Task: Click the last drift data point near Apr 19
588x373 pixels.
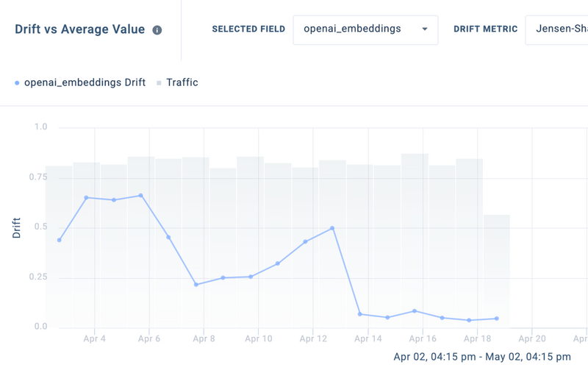Action: (x=497, y=319)
